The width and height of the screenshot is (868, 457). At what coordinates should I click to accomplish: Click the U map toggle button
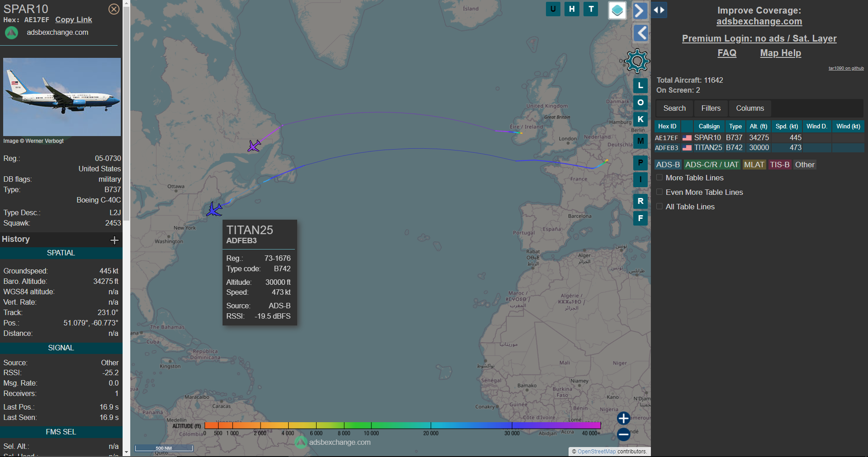tap(553, 9)
